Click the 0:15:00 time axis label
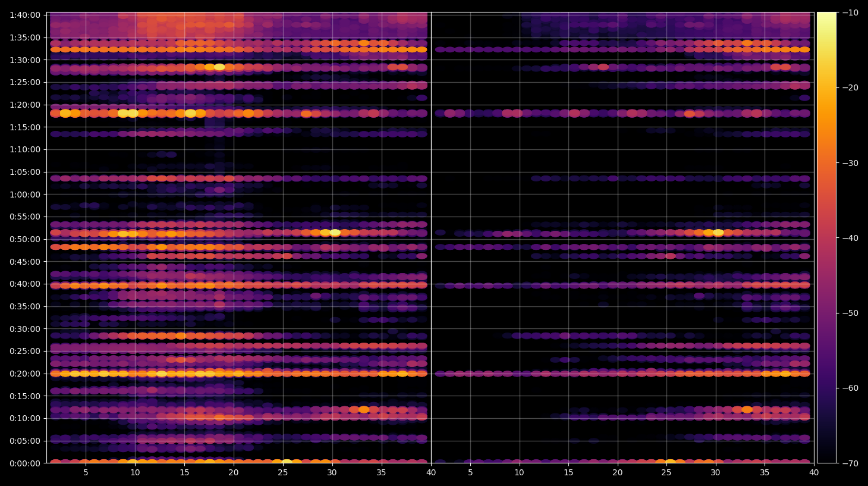Screen dimensions: 868x486 pos(25,396)
